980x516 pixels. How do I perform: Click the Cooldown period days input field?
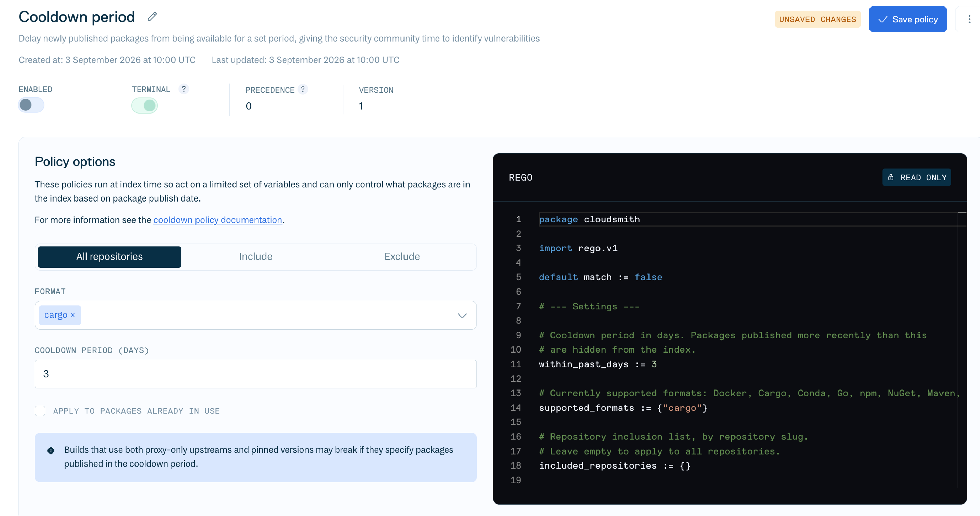coord(256,374)
